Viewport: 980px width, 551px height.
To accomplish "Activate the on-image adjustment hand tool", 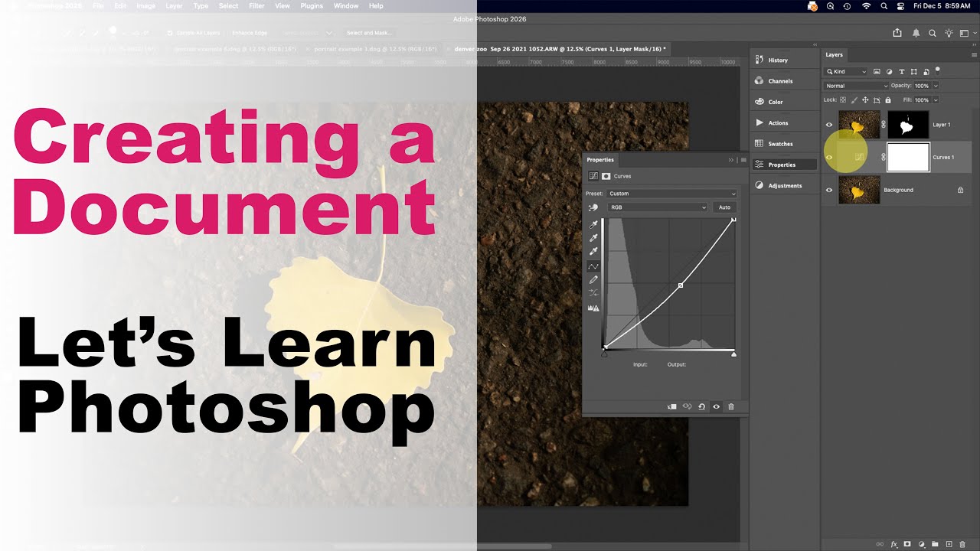I will click(x=593, y=207).
